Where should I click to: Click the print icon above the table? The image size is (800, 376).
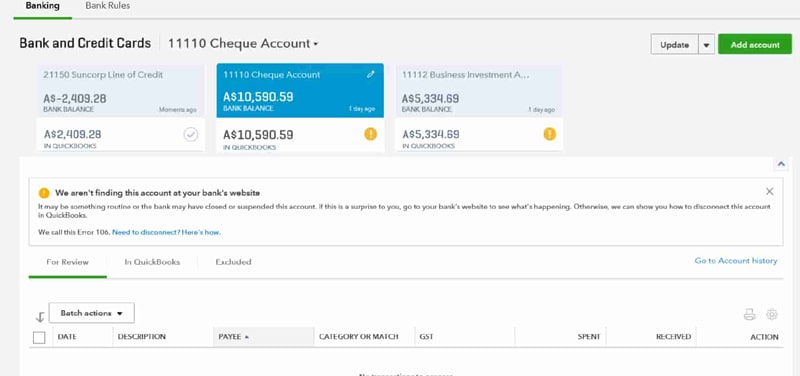click(749, 315)
